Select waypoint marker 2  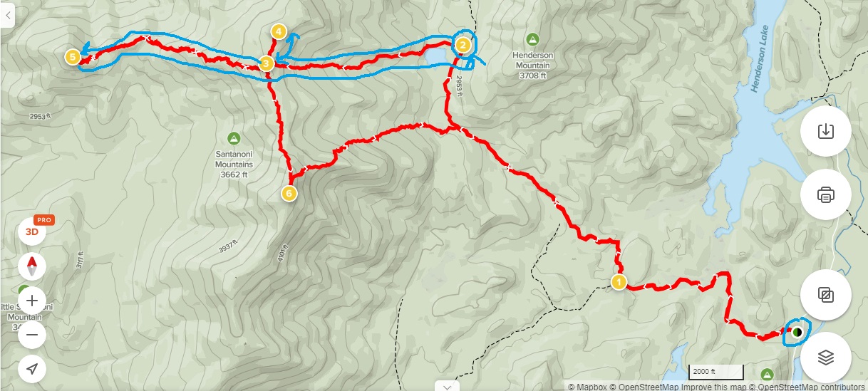click(x=463, y=46)
